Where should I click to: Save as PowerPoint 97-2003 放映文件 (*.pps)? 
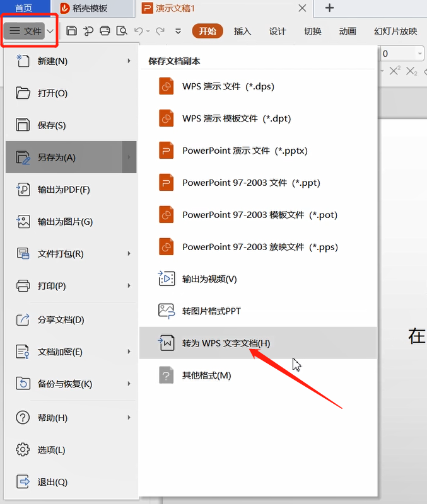pyautogui.click(x=258, y=247)
